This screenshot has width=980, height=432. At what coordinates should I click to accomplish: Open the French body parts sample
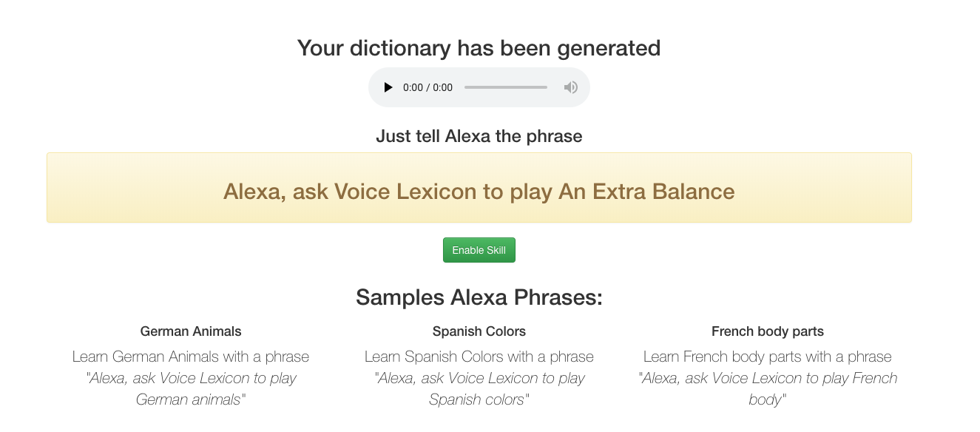(x=767, y=331)
